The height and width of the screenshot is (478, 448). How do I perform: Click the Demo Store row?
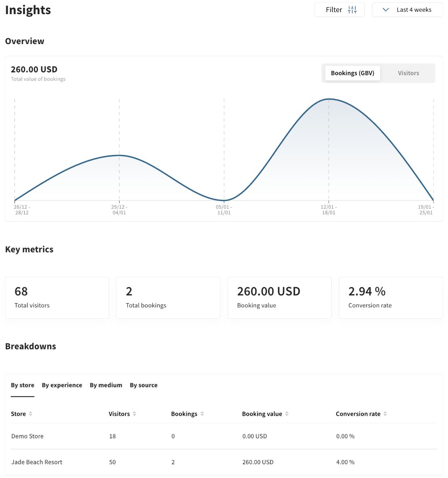pos(27,436)
